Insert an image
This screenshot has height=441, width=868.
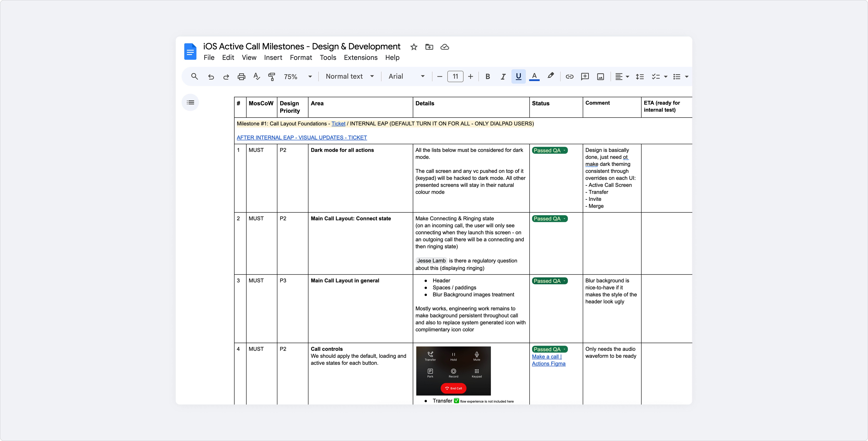pos(601,76)
